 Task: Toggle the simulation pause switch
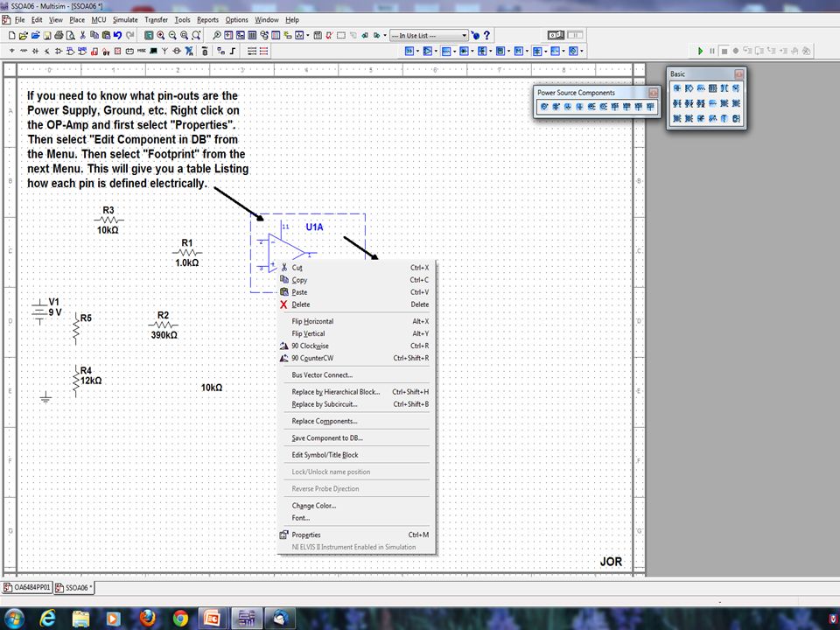pyautogui.click(x=576, y=35)
